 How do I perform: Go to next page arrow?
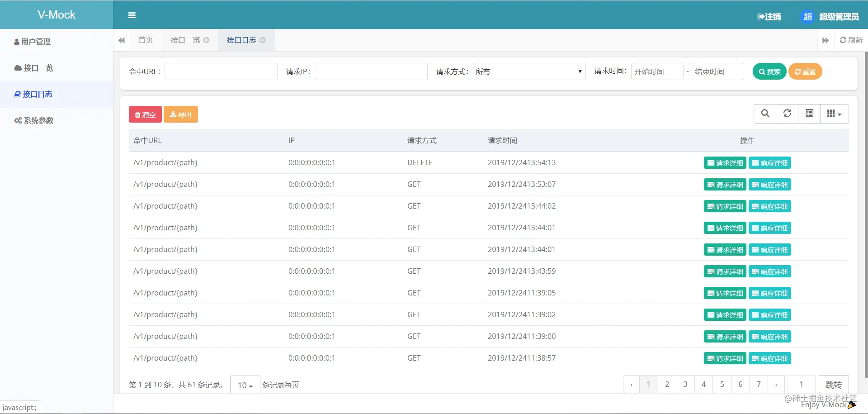tap(776, 385)
